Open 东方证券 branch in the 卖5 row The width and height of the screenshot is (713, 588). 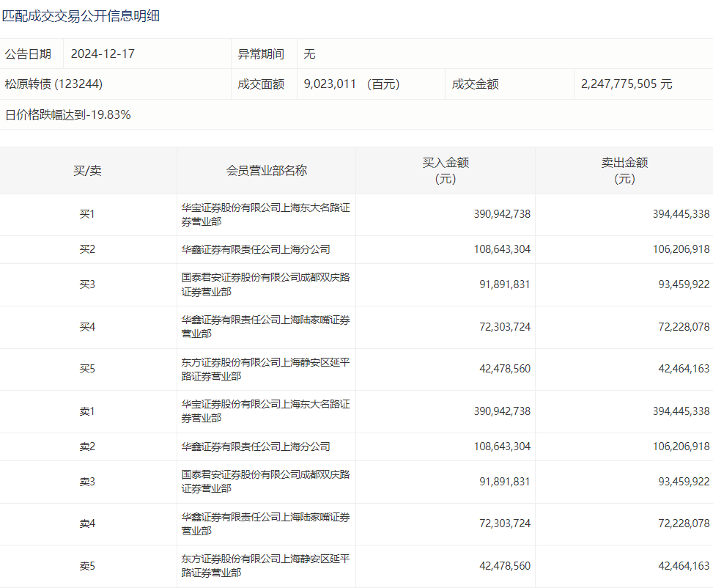[265, 565]
